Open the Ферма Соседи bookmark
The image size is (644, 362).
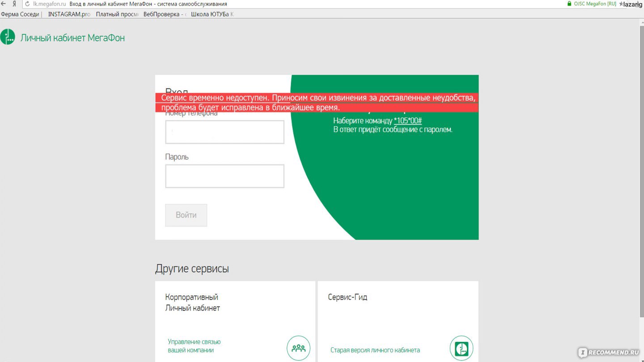pyautogui.click(x=21, y=14)
